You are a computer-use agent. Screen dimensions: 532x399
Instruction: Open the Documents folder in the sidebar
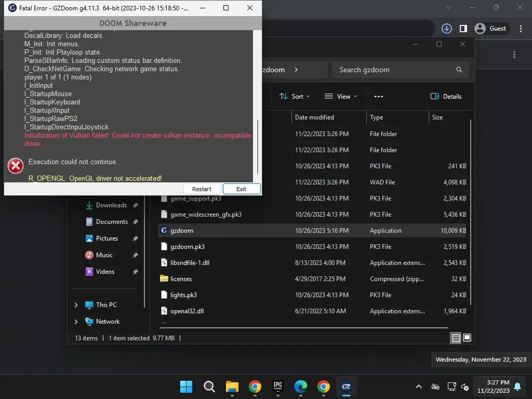pyautogui.click(x=112, y=221)
